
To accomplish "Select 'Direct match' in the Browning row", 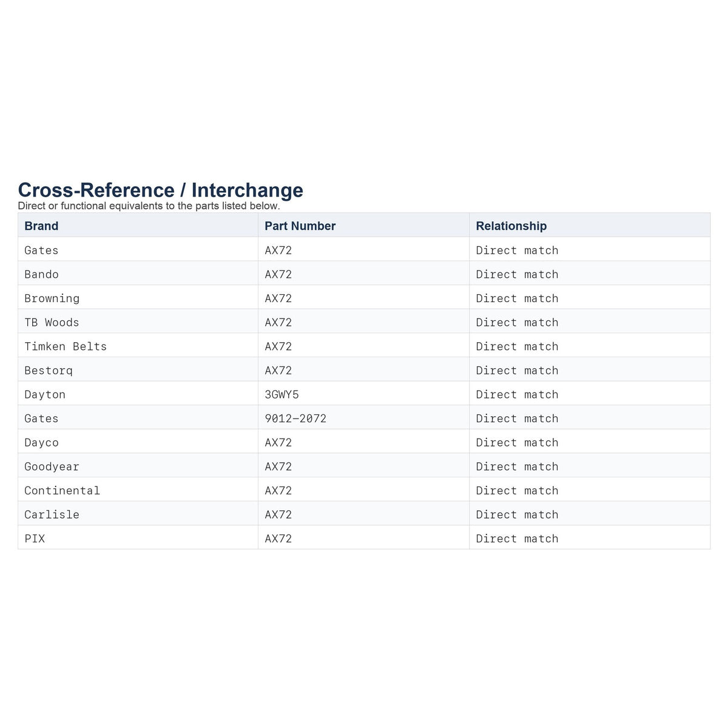I will point(517,298).
